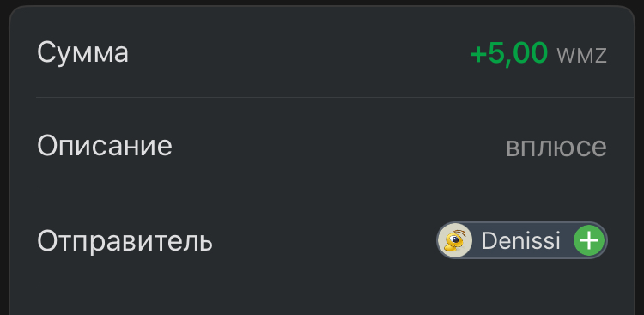Click the divider line below Сумма row
Viewport: 644px width, 315px height.
[x=335, y=97]
